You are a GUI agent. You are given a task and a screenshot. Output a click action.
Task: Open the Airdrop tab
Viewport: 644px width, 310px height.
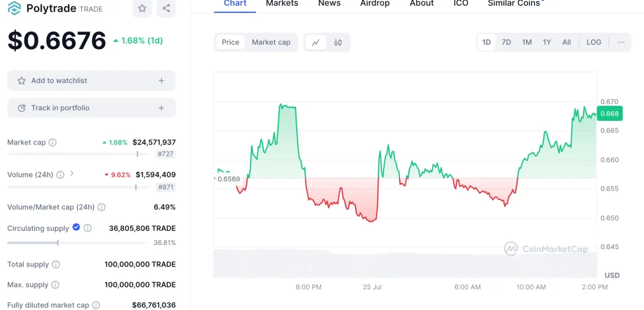pyautogui.click(x=375, y=4)
